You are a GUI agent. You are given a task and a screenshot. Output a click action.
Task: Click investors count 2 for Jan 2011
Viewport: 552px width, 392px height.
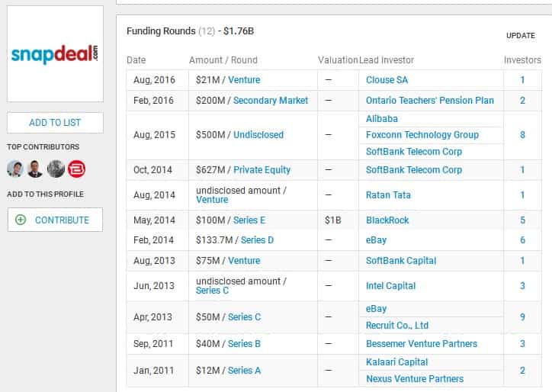point(522,371)
